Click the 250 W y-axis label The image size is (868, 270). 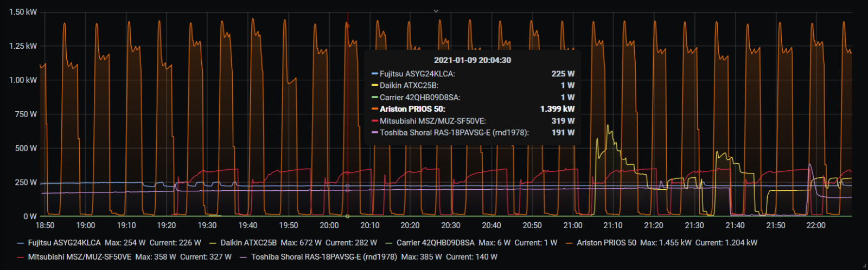(x=26, y=182)
